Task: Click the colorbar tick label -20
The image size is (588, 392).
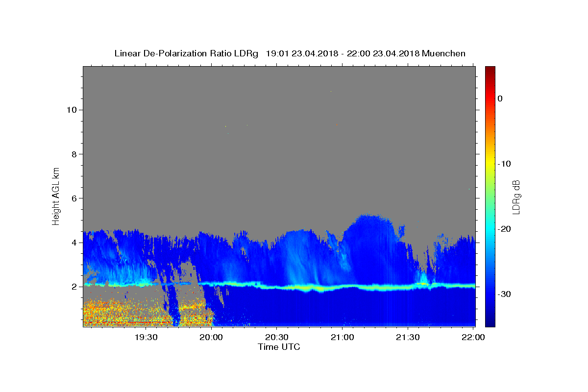Action: point(505,229)
